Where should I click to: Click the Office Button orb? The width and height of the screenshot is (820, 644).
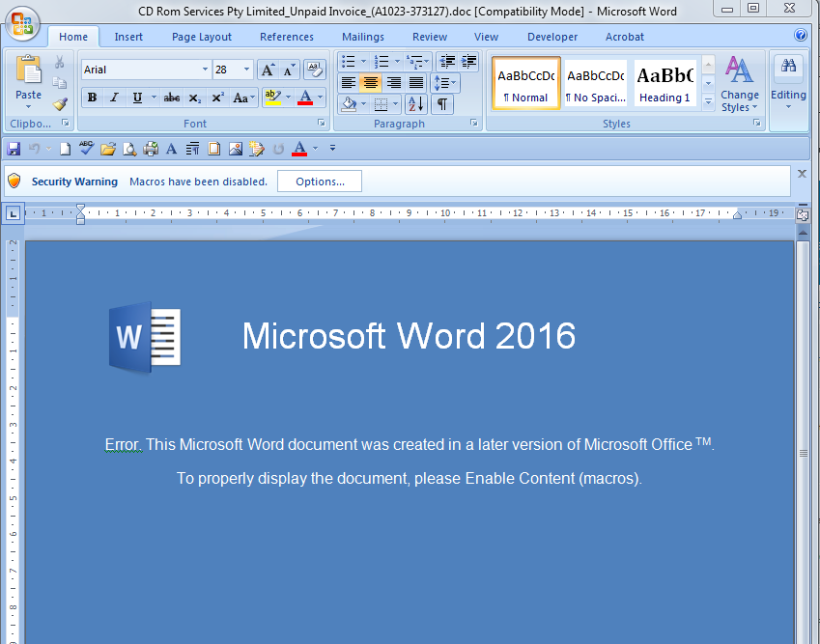point(22,23)
